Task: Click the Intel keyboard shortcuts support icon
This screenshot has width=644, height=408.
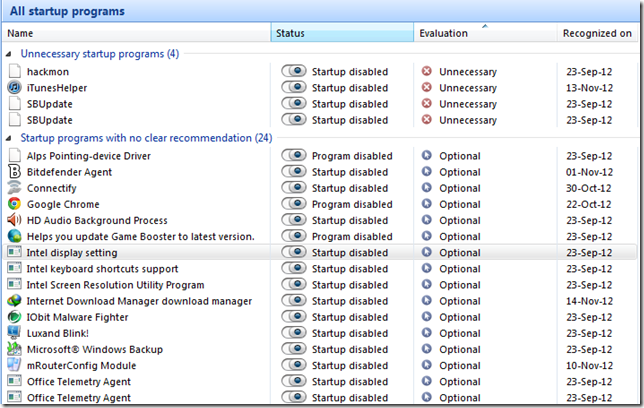Action: pos(14,268)
